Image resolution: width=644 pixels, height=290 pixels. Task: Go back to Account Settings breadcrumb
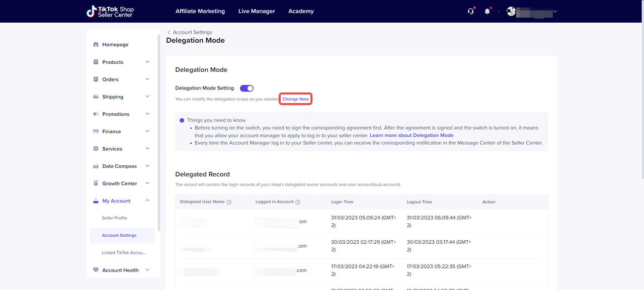click(x=192, y=32)
